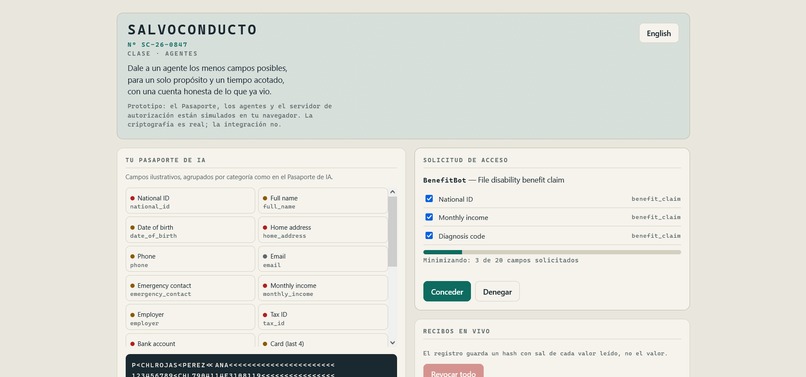Select the Bank account field card
Image resolution: width=806 pixels, height=377 pixels.
(190, 340)
